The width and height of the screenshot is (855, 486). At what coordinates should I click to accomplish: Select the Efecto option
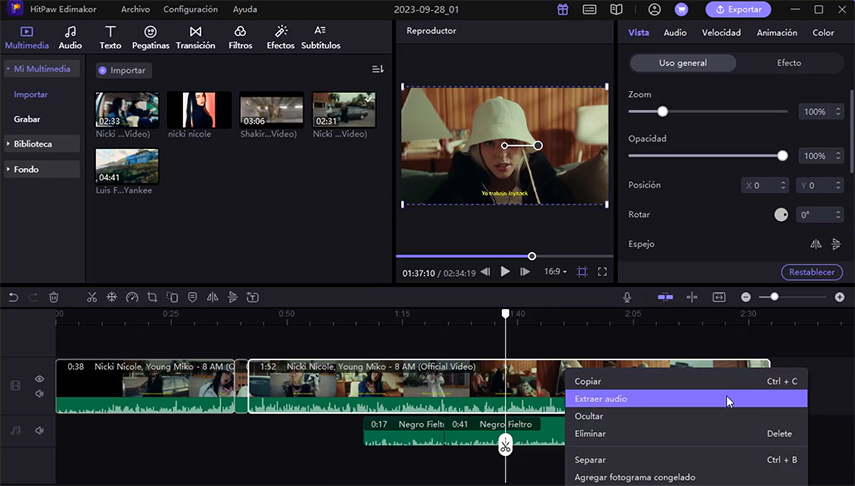pyautogui.click(x=789, y=63)
